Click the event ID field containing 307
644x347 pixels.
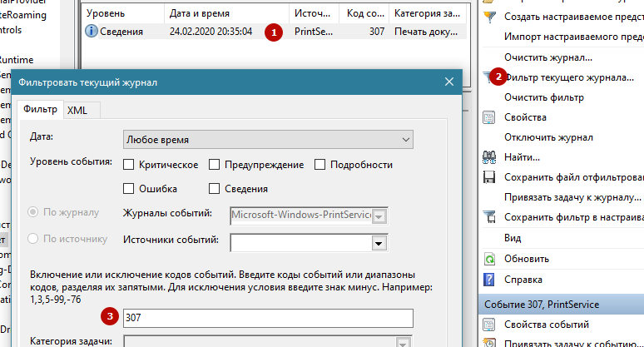[268, 318]
